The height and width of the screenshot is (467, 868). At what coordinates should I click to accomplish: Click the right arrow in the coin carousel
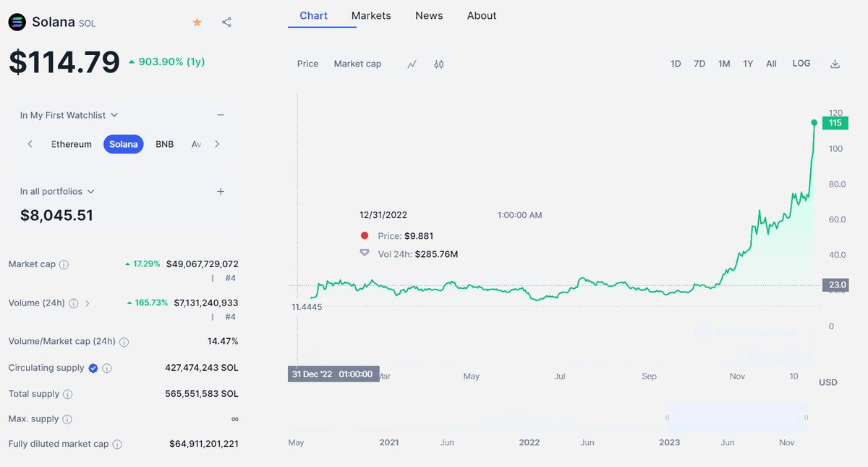point(217,144)
